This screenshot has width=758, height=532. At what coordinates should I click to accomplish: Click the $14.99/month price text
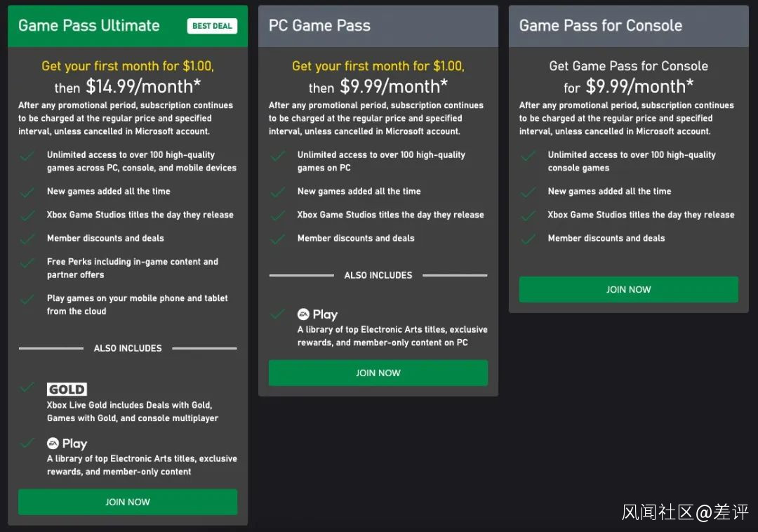[139, 86]
